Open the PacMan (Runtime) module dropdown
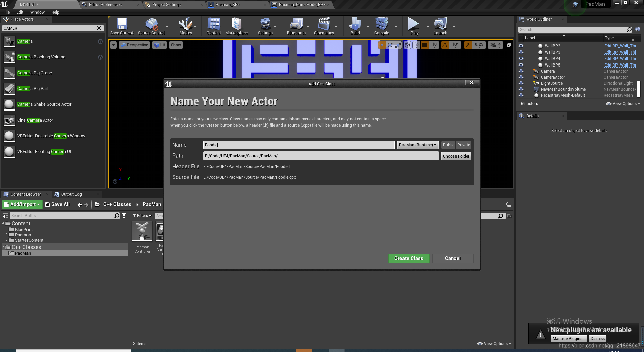The height and width of the screenshot is (352, 644). pos(418,145)
